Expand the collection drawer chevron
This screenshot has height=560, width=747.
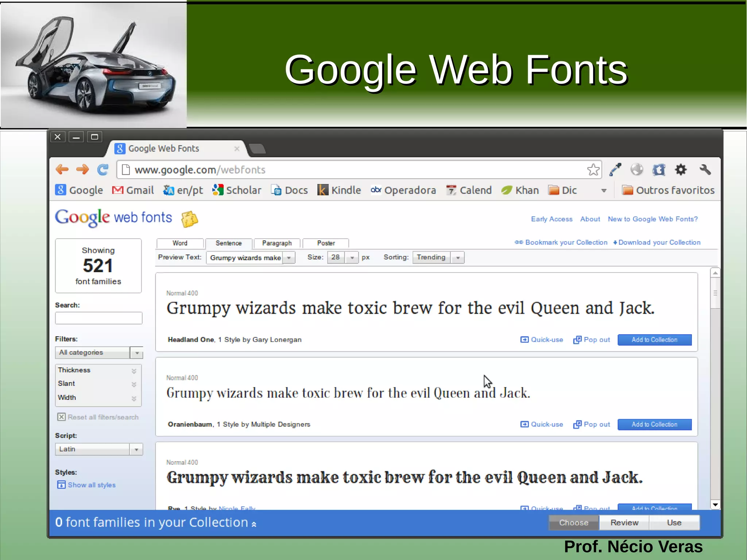(x=254, y=524)
